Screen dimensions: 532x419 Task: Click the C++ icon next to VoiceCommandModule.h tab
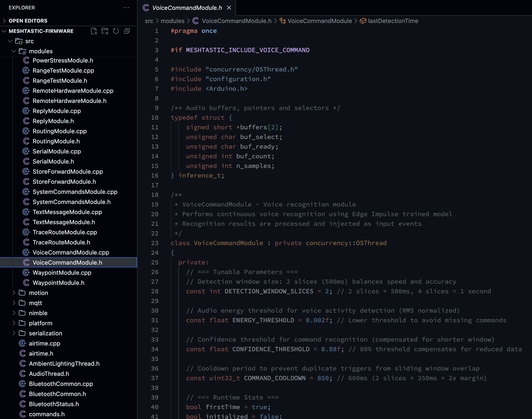click(x=145, y=8)
